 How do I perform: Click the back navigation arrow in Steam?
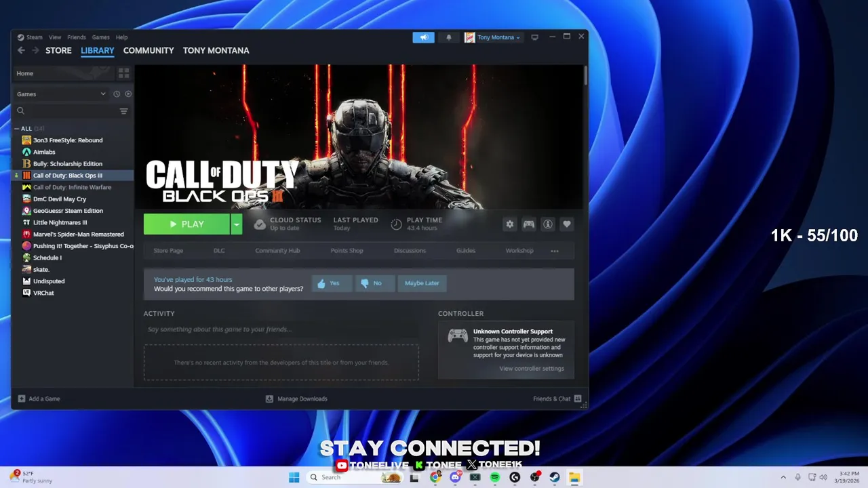click(x=21, y=50)
